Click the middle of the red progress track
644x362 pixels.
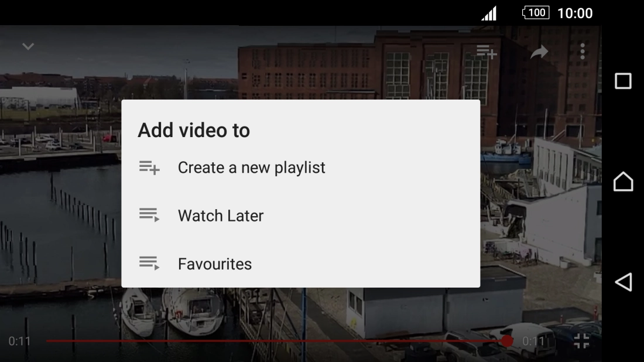275,340
